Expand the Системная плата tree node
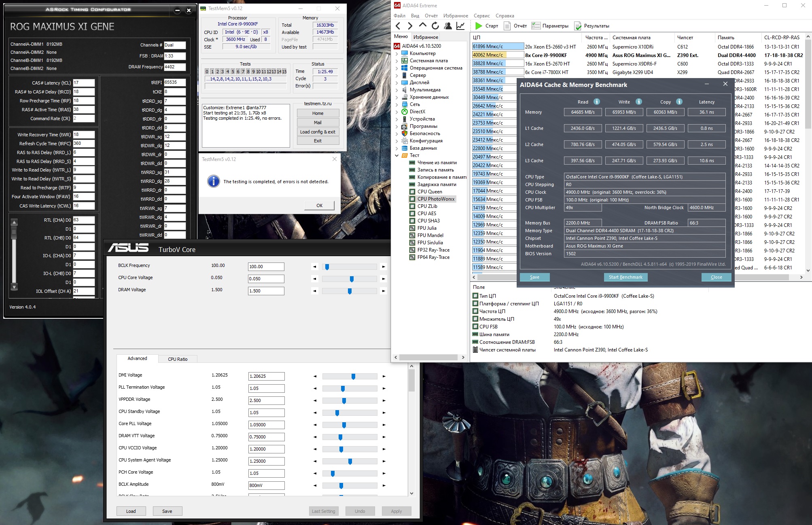 [397, 61]
